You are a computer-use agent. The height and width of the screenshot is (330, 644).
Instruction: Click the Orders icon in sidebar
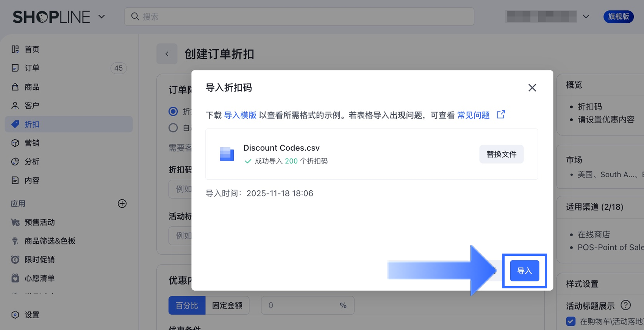point(15,68)
